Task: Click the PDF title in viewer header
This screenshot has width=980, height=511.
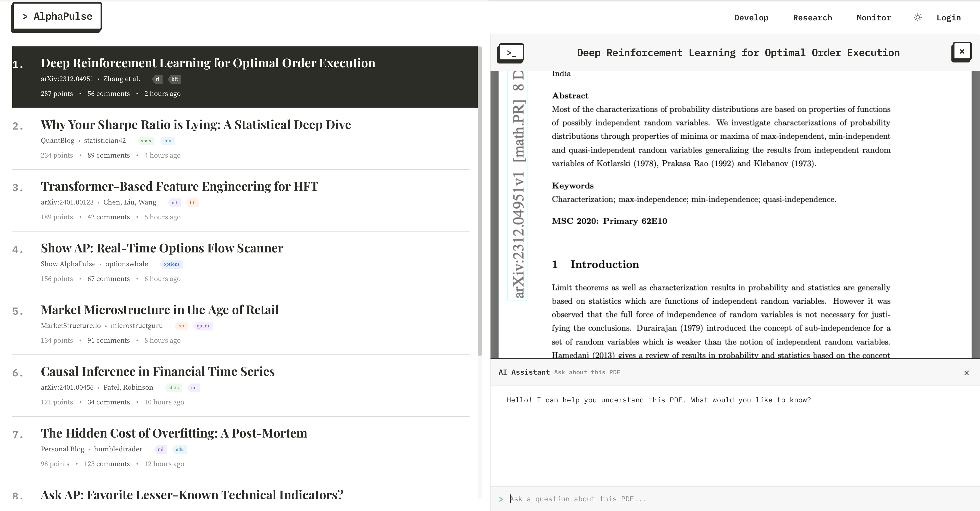Action: [738, 53]
